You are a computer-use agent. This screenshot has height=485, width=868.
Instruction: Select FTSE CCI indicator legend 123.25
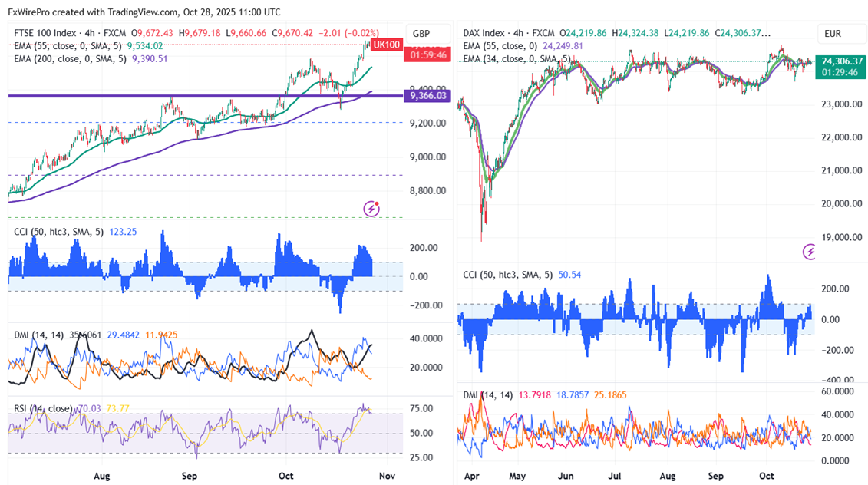click(75, 232)
